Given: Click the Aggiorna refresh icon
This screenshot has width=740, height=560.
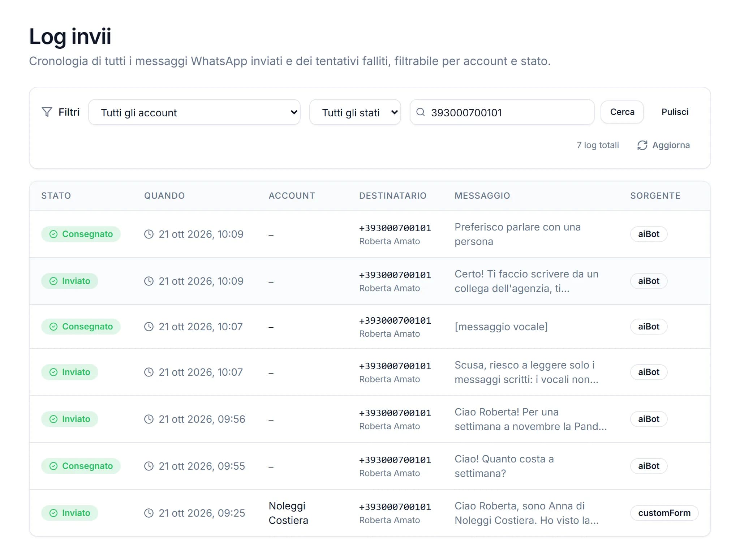Looking at the screenshot, I should click(642, 145).
